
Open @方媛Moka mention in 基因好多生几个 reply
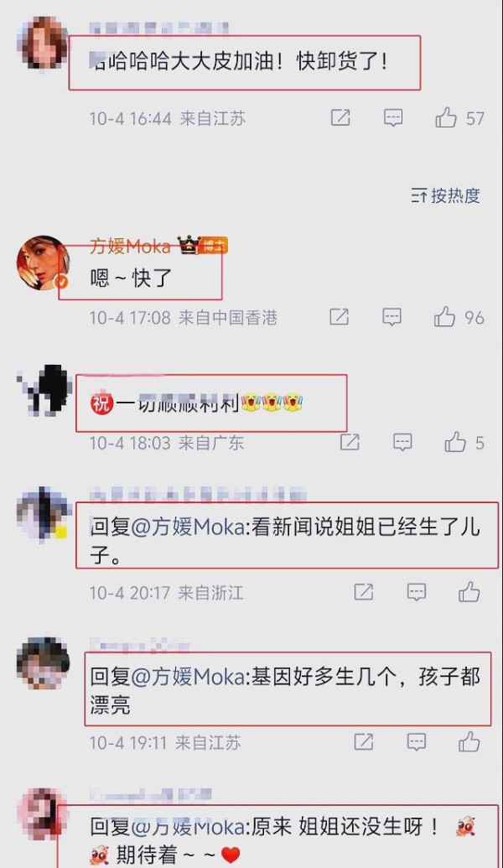pyautogui.click(x=188, y=677)
